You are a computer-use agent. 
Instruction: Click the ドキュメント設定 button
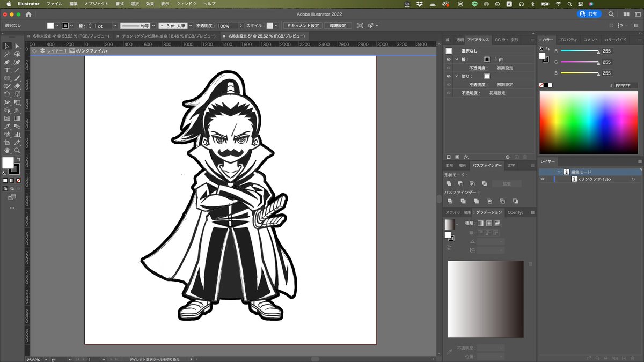tap(302, 26)
